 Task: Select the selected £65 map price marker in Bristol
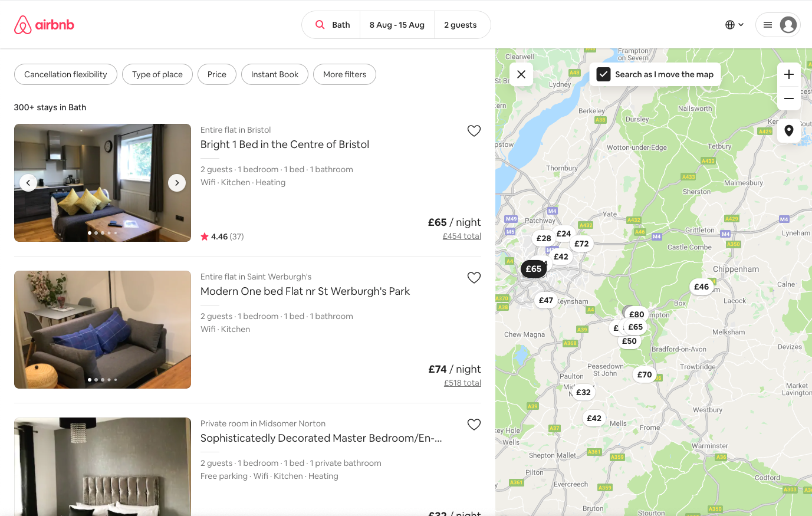tap(534, 269)
